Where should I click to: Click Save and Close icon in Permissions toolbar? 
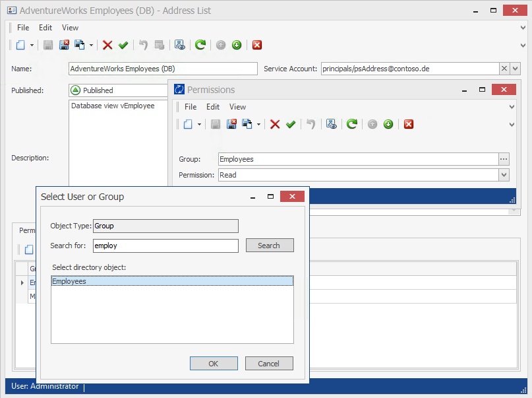[x=231, y=124]
